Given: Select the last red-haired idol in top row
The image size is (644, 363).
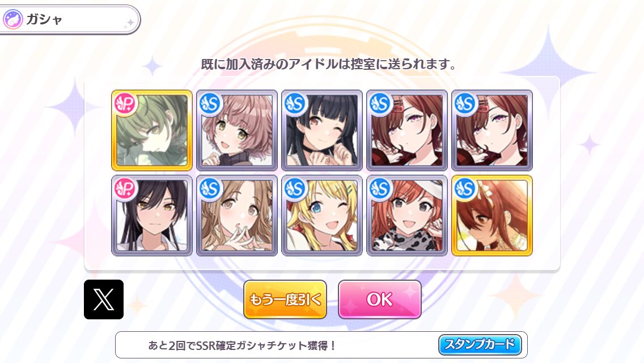Looking at the screenshot, I should [492, 130].
